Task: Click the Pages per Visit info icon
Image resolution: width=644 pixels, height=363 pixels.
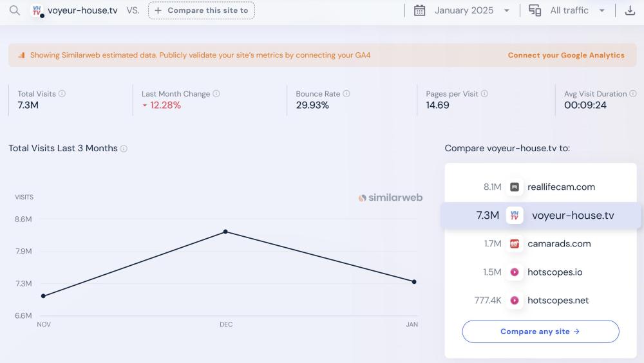Action: (x=484, y=94)
